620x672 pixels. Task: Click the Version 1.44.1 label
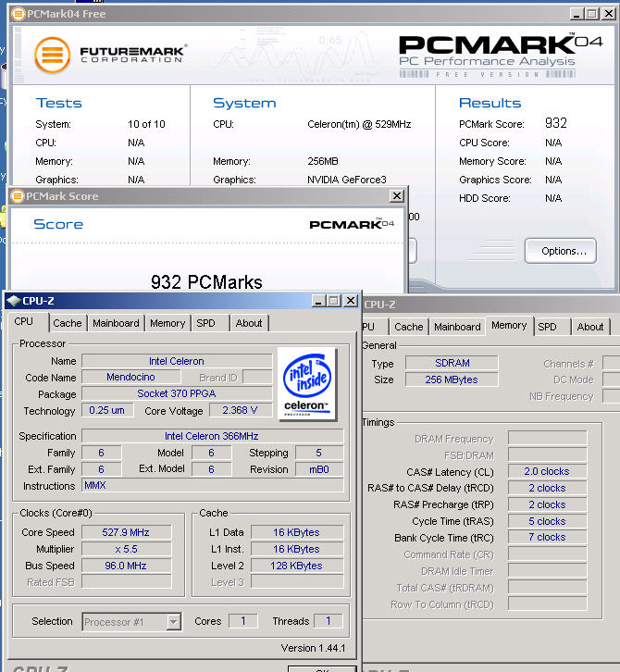[313, 648]
